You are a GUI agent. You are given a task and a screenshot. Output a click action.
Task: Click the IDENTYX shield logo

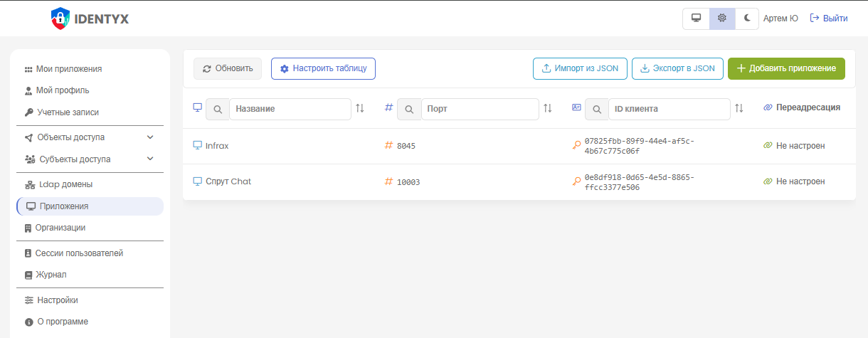[x=61, y=19]
